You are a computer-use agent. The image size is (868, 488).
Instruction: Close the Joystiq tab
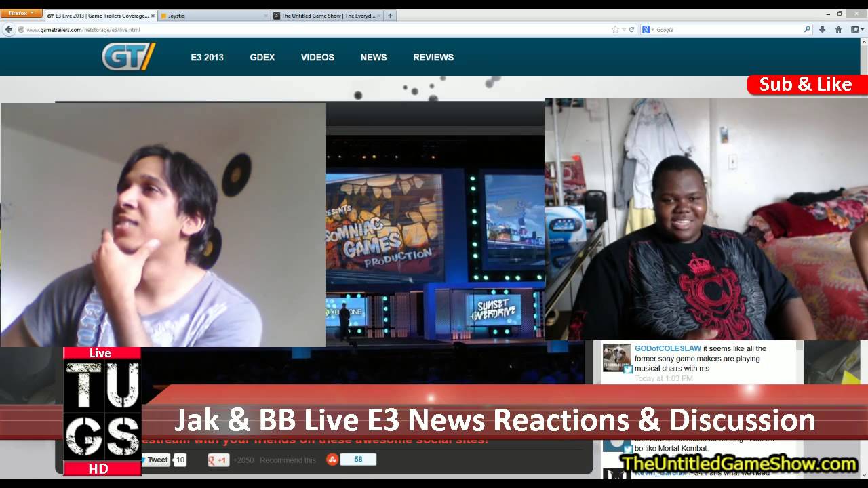pyautogui.click(x=265, y=16)
